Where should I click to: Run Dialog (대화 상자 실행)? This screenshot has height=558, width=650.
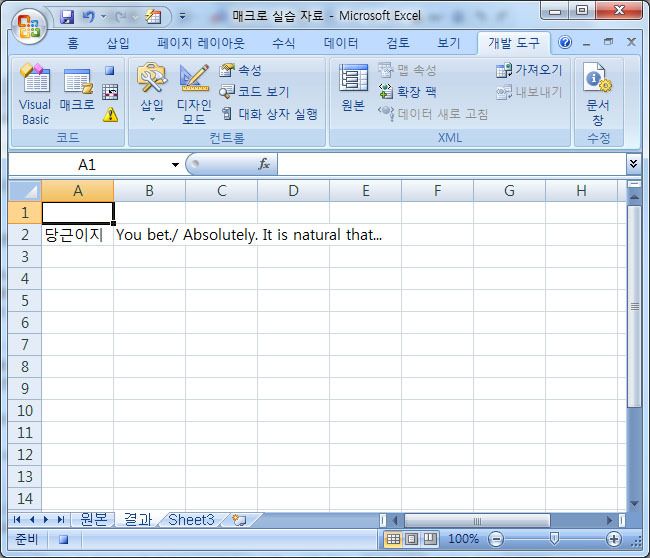point(269,114)
